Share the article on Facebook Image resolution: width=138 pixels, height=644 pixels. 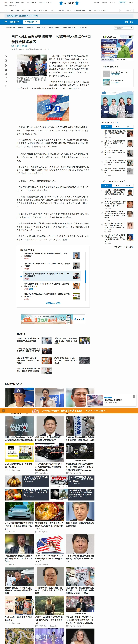[x=6, y=65]
